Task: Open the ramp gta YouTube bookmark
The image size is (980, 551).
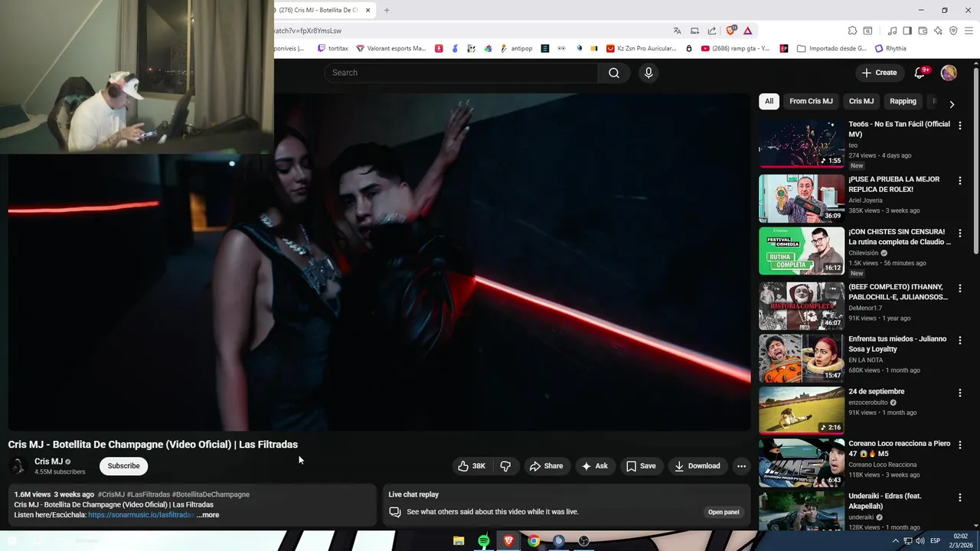Action: pos(735,48)
